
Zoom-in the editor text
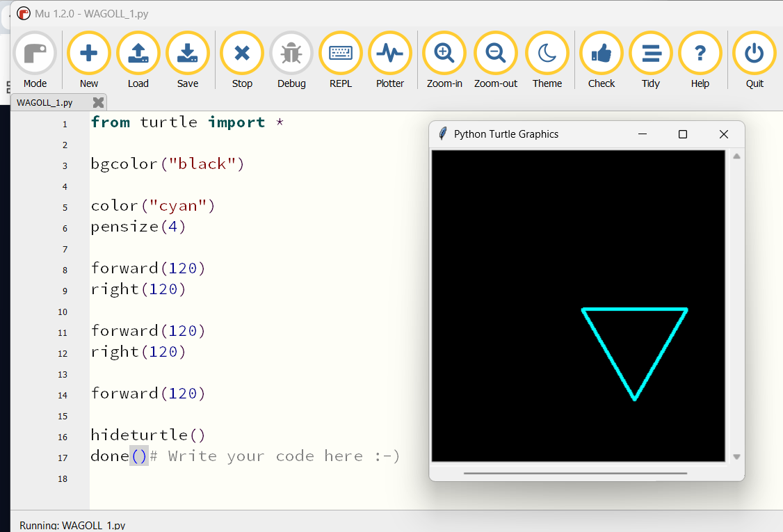tap(444, 60)
